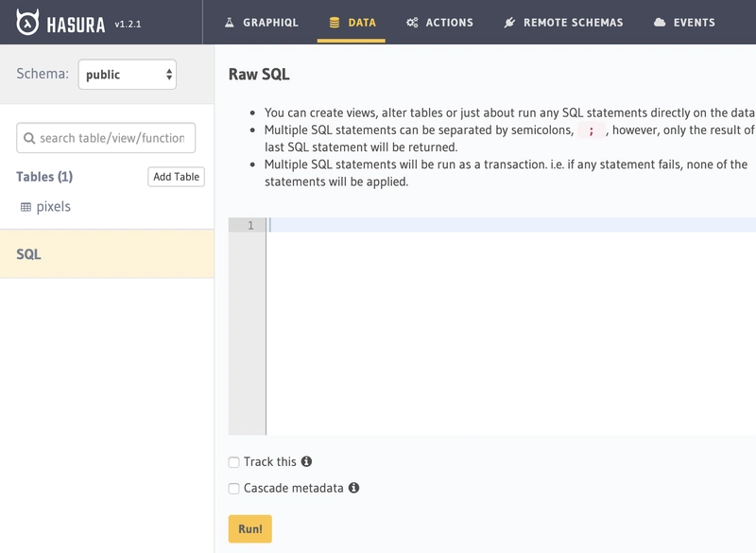Screen dimensions: 756x553
Task: Click the pixels table grid icon
Action: pos(26,207)
